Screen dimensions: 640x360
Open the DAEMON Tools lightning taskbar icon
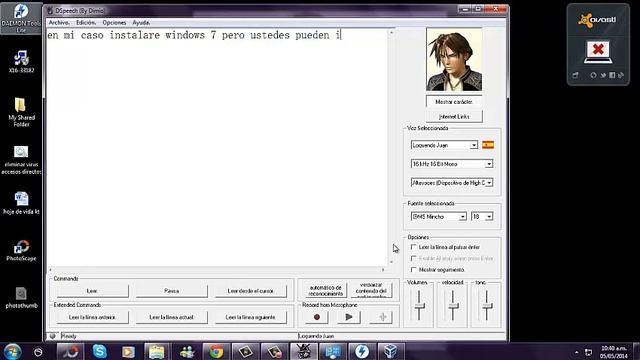[x=361, y=351]
